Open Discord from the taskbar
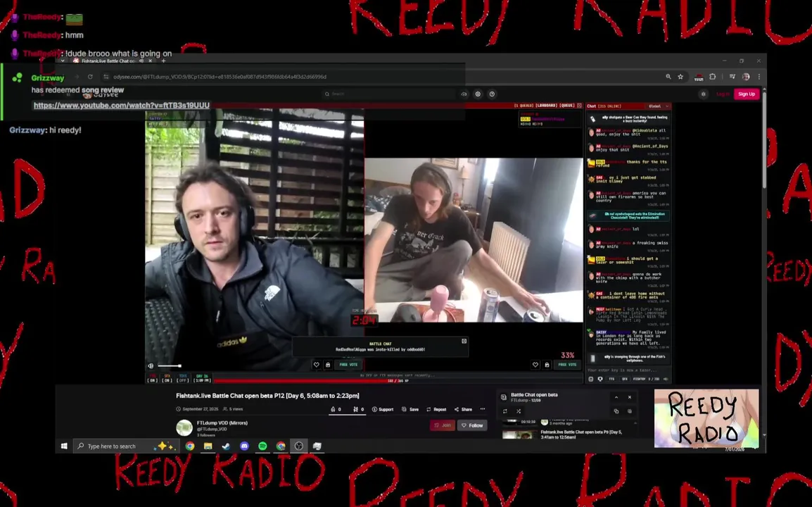The width and height of the screenshot is (812, 507). (244, 446)
